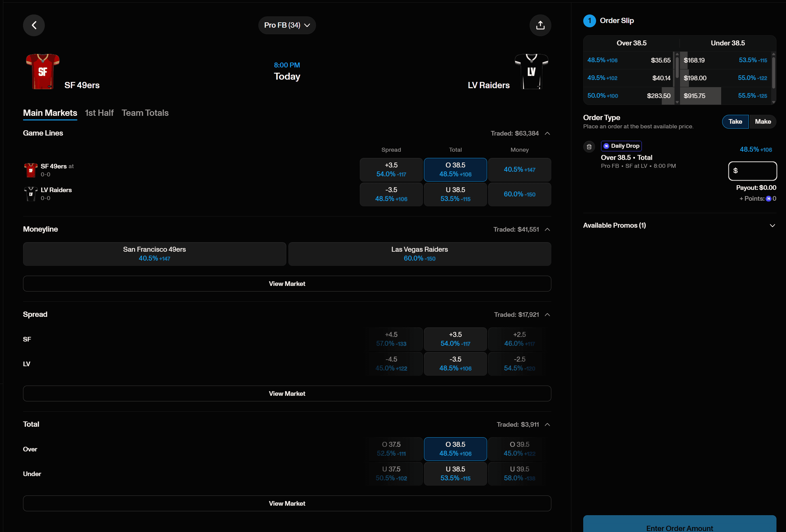Click the small SF jersey icon in Game Lines
This screenshot has height=532, width=786.
coord(31,170)
